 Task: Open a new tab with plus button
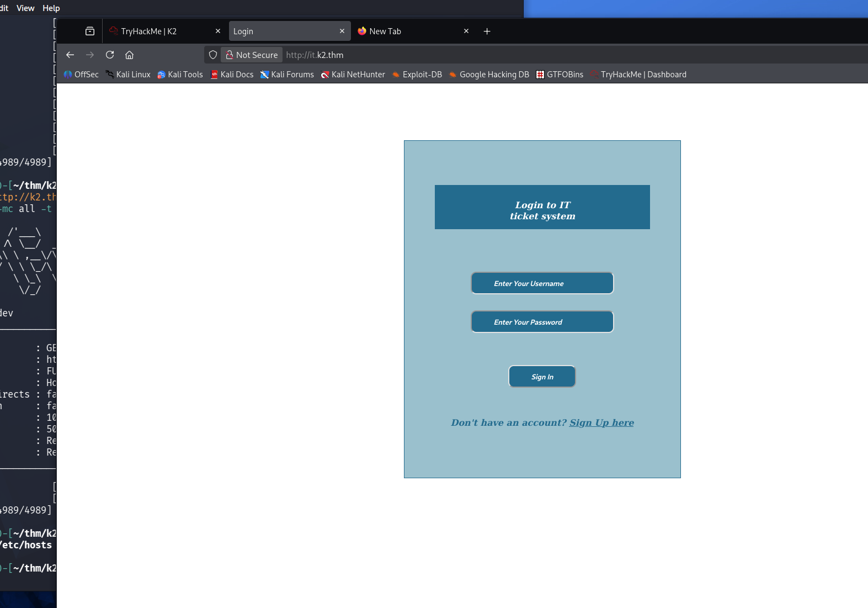click(x=487, y=31)
